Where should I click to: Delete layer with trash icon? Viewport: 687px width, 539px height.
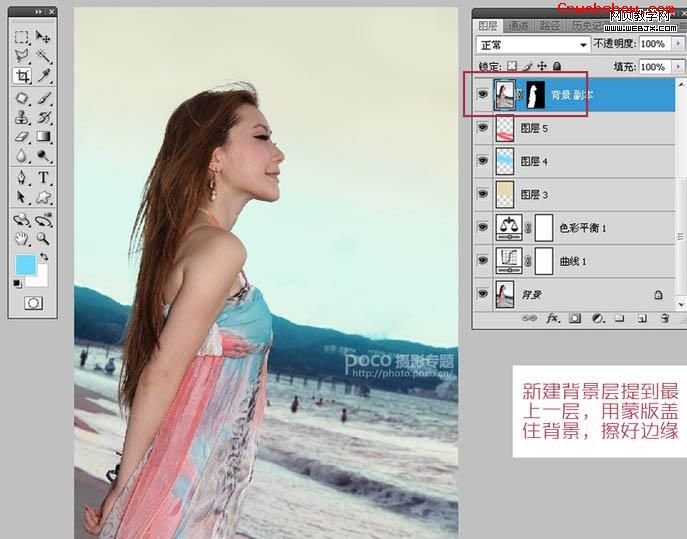[665, 319]
